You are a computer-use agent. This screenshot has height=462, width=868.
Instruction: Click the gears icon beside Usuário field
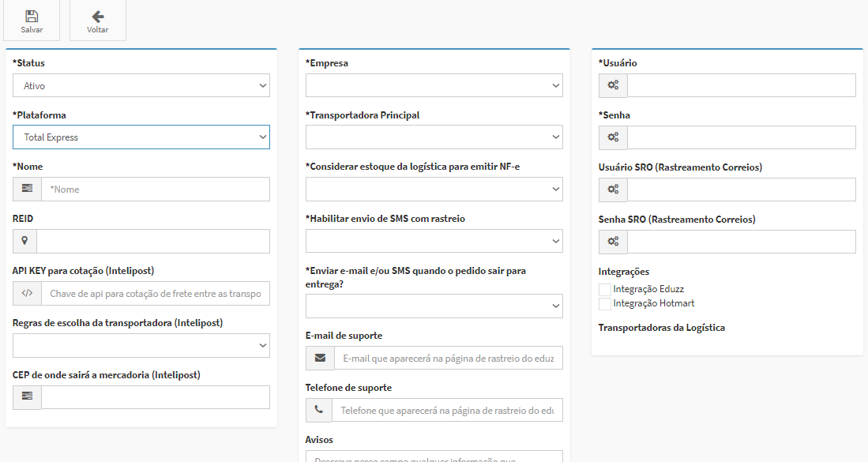point(613,85)
